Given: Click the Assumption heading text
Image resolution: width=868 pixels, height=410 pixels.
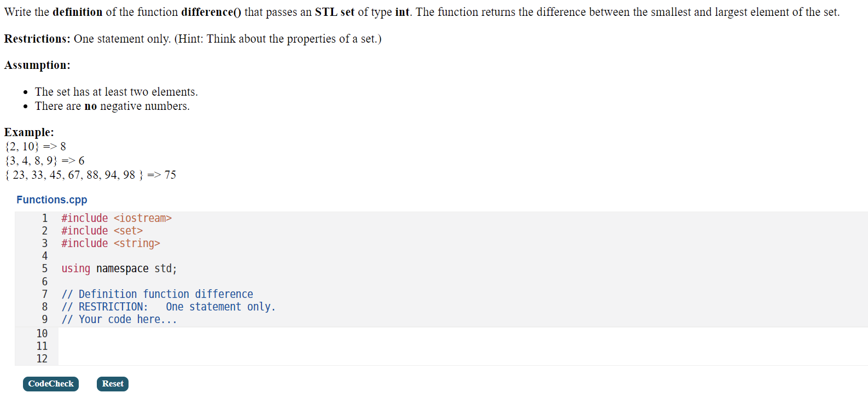Looking at the screenshot, I should point(37,65).
